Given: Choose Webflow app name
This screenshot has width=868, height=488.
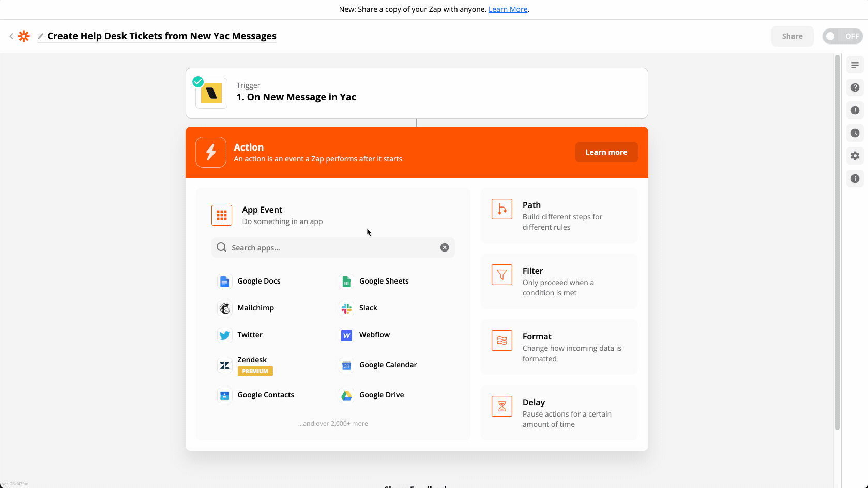Looking at the screenshot, I should coord(374,335).
